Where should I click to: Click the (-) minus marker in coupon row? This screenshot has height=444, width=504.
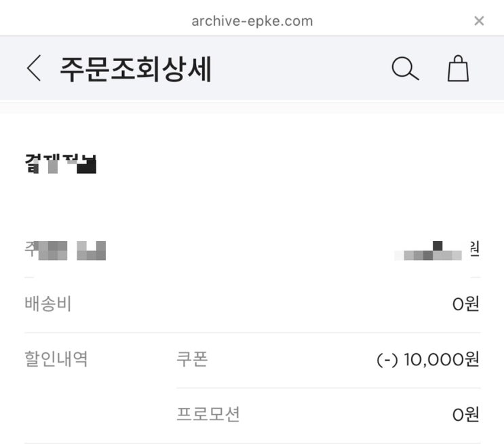387,360
